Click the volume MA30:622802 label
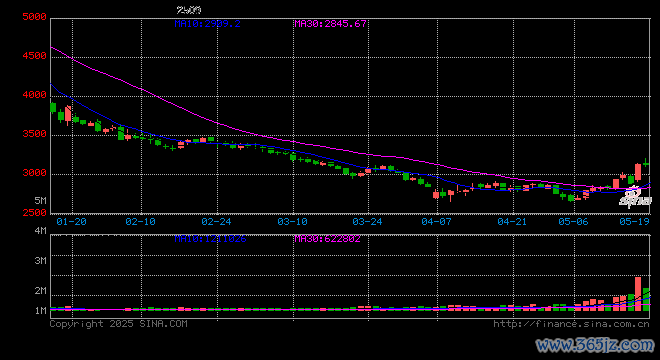The width and height of the screenshot is (660, 360). pyautogui.click(x=327, y=239)
